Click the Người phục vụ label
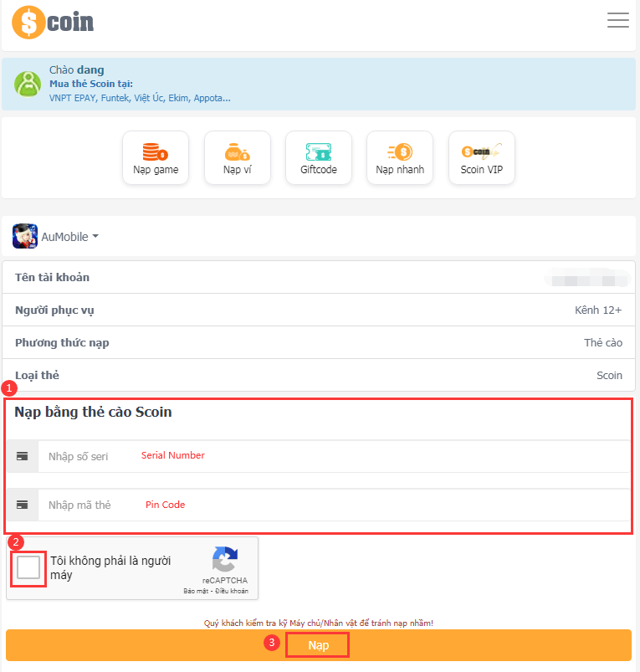640x672 pixels. (x=54, y=310)
